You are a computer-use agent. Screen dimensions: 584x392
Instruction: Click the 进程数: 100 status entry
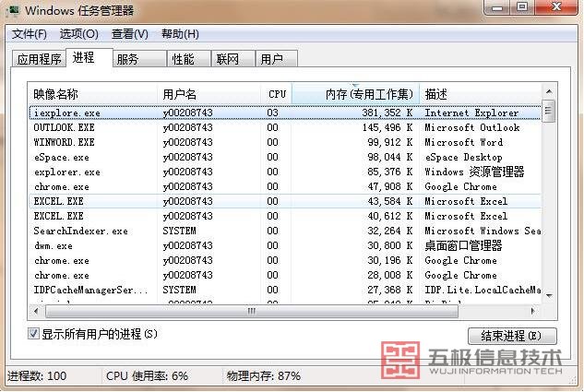[x=37, y=376]
